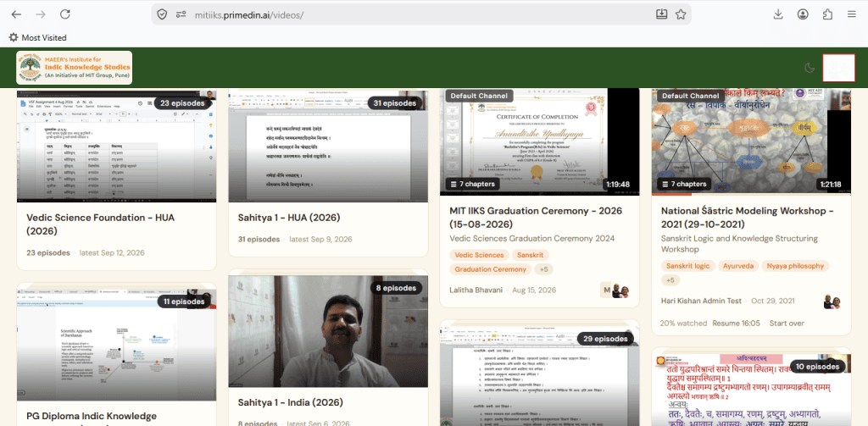Reload the page with refresh icon
Viewport: 868px width, 426px height.
pyautogui.click(x=64, y=14)
